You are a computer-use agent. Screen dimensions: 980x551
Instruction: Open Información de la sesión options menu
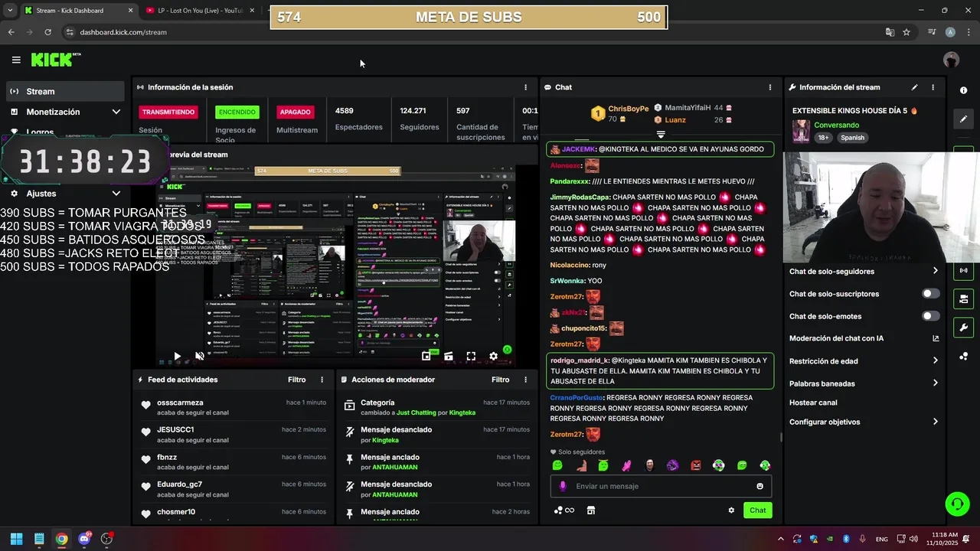click(525, 87)
